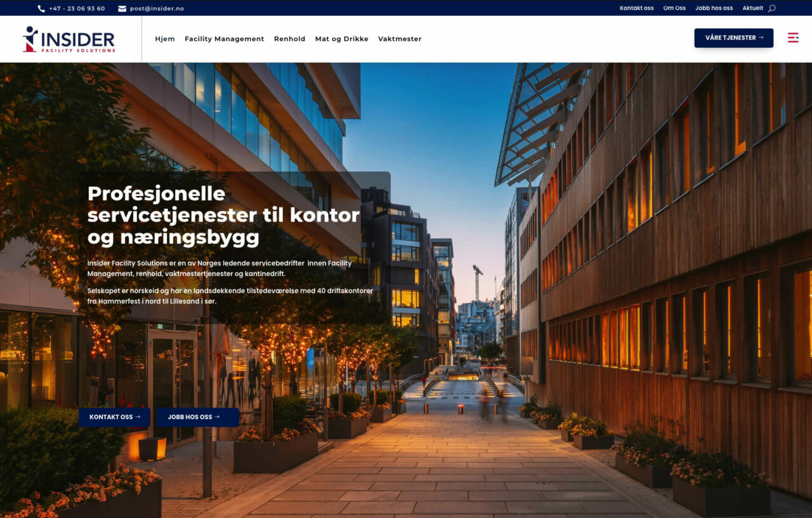This screenshot has height=518, width=812.
Task: Click the KONTAKT OSS button in the hero section
Action: pyautogui.click(x=114, y=417)
